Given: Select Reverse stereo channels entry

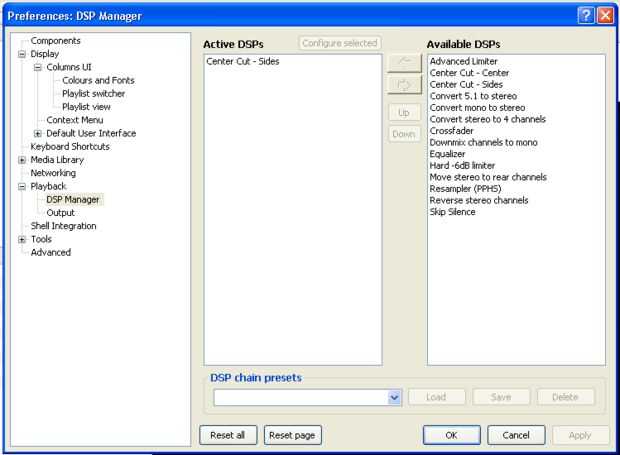Looking at the screenshot, I should [479, 200].
